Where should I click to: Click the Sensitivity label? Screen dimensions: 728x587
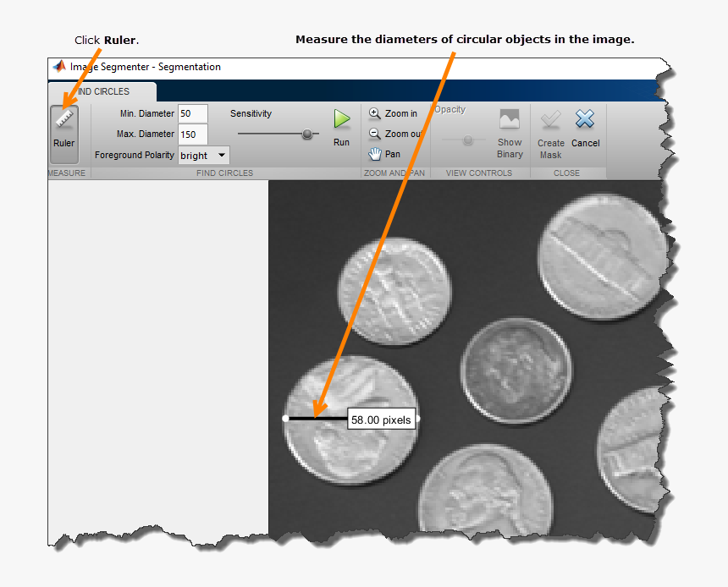251,113
